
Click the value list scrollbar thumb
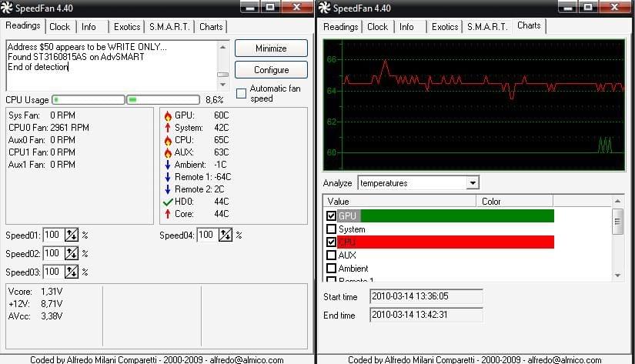617,222
